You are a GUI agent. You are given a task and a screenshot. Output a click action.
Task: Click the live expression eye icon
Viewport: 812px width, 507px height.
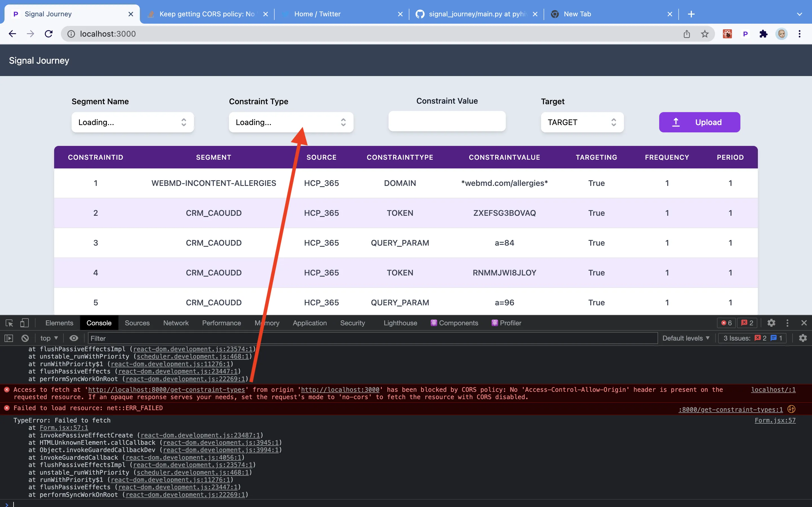(x=74, y=338)
